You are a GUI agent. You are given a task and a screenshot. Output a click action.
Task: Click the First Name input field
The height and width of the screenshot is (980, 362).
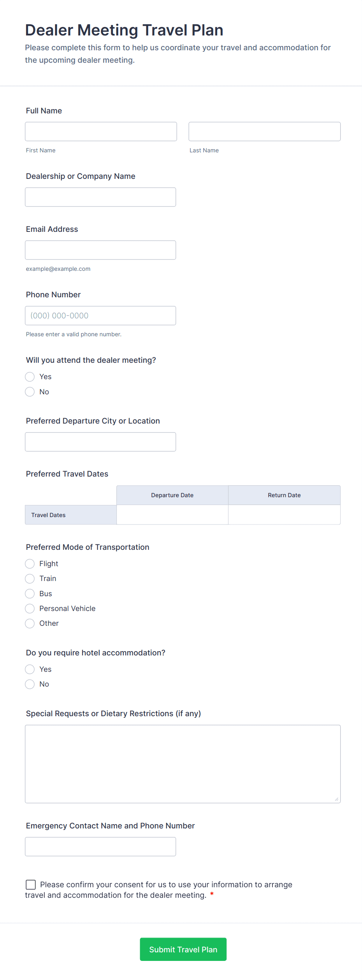coord(101,131)
